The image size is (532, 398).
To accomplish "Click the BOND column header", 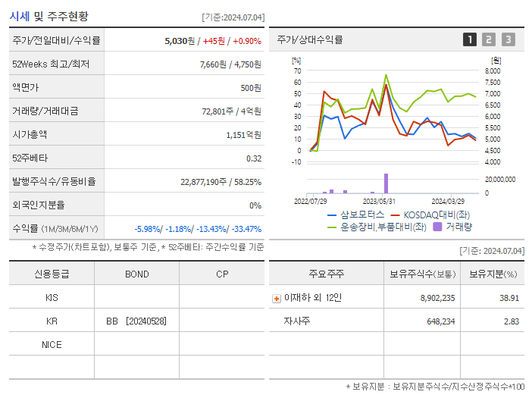I will (x=136, y=274).
